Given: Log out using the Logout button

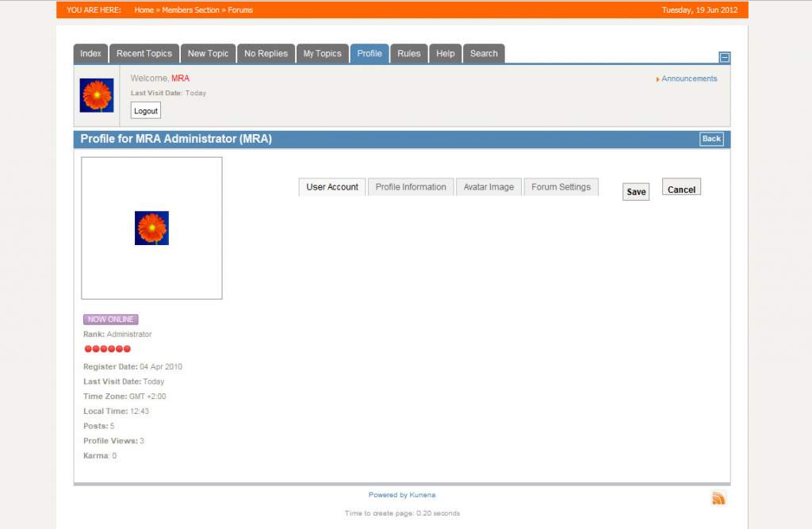Looking at the screenshot, I should [x=146, y=111].
